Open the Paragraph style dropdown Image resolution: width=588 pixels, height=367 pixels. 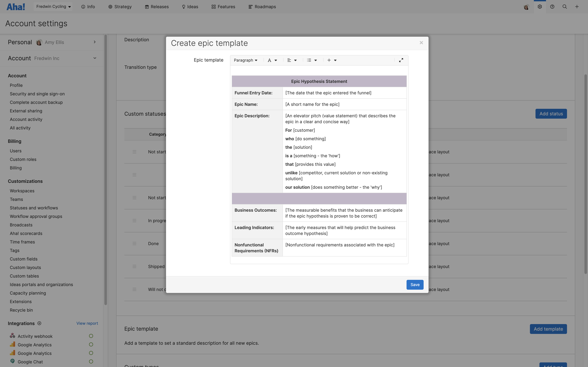tap(245, 60)
